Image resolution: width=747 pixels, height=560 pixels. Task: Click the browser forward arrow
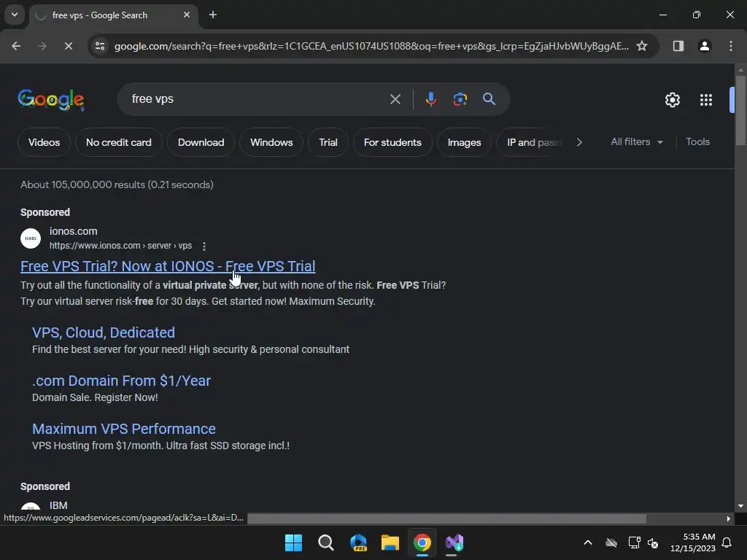pyautogui.click(x=42, y=46)
